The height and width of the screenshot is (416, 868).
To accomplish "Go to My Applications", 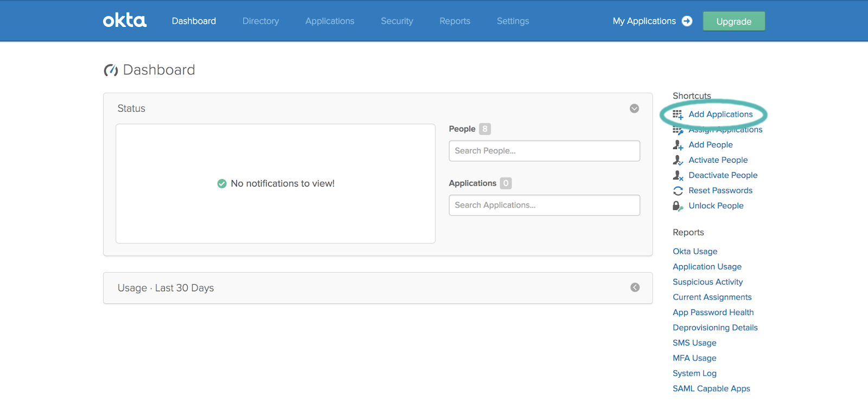I will point(644,21).
